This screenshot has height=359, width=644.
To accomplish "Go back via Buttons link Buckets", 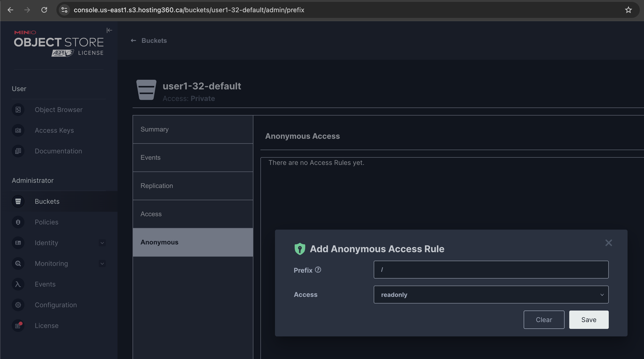I will [x=149, y=40].
